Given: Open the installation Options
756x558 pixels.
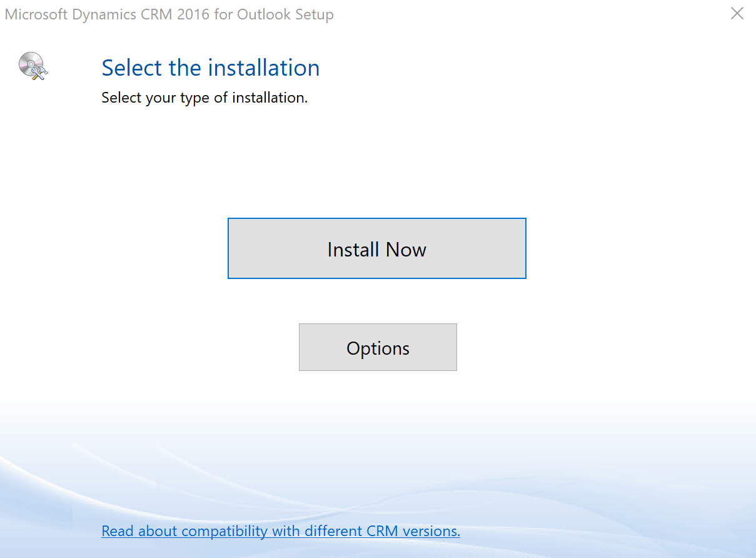Looking at the screenshot, I should tap(378, 347).
